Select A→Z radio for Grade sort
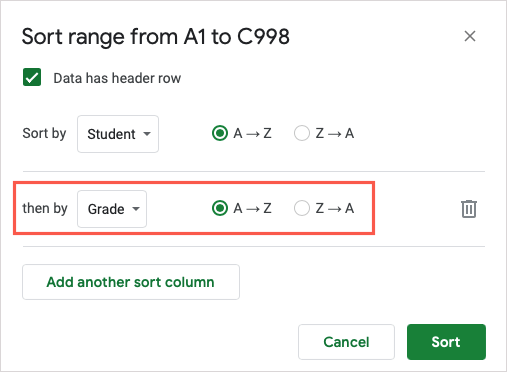The image size is (507, 372). coord(220,208)
